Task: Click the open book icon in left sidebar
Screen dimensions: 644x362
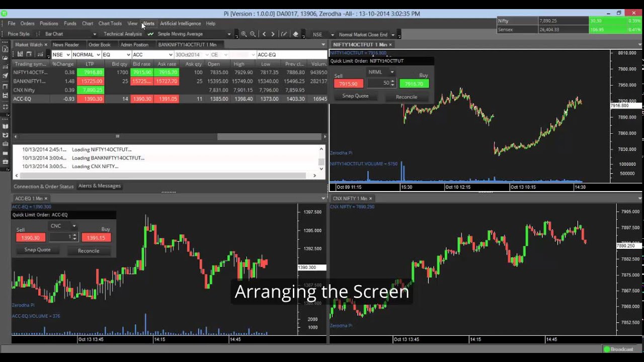Action: pyautogui.click(x=6, y=126)
